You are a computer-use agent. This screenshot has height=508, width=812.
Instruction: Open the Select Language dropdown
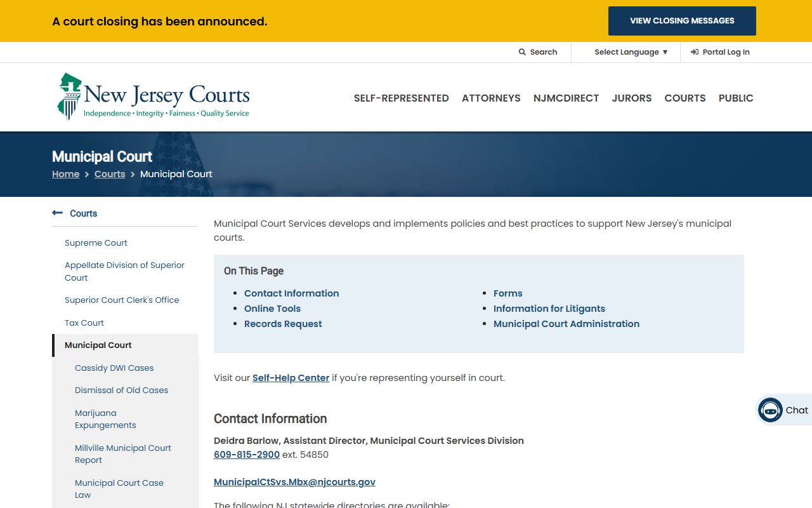click(x=631, y=52)
